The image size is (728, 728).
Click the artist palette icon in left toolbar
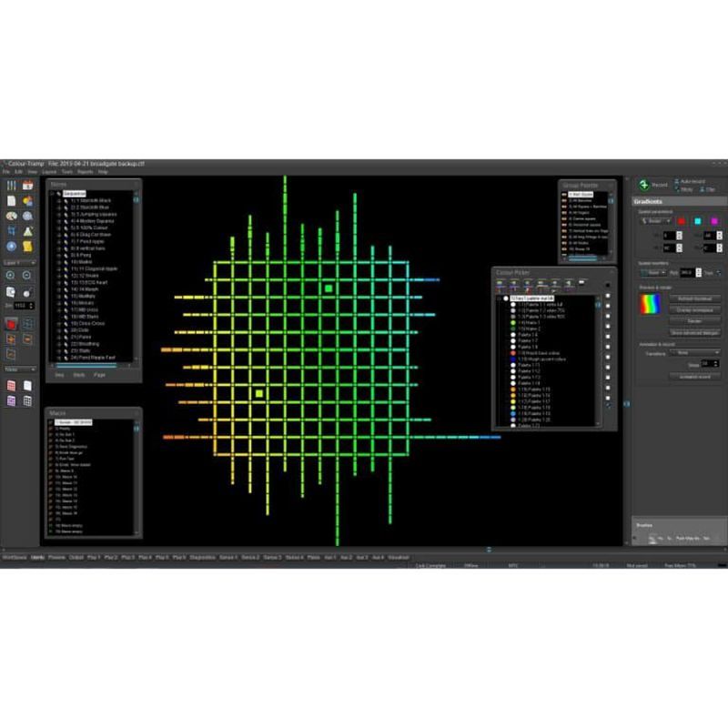(x=11, y=217)
